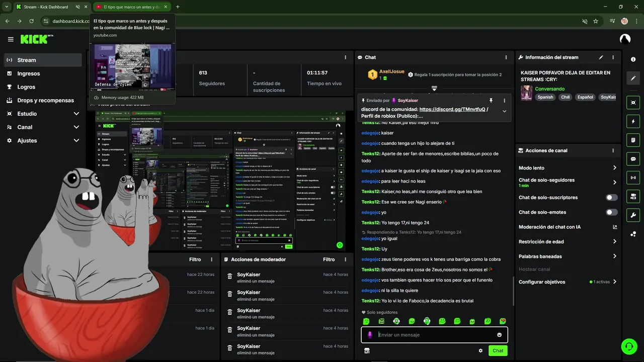Click the Conversando category link
The image size is (644, 362).
coord(549,89)
